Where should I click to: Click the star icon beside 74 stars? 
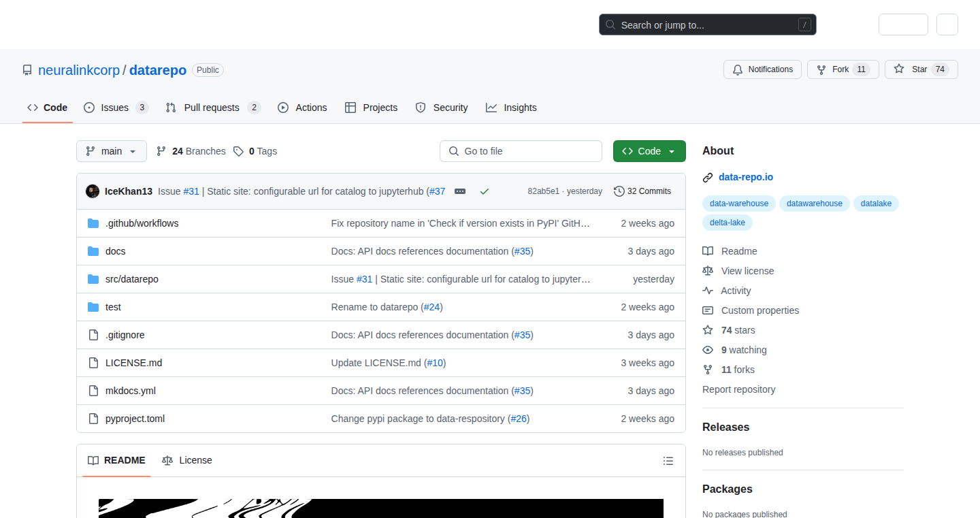708,330
